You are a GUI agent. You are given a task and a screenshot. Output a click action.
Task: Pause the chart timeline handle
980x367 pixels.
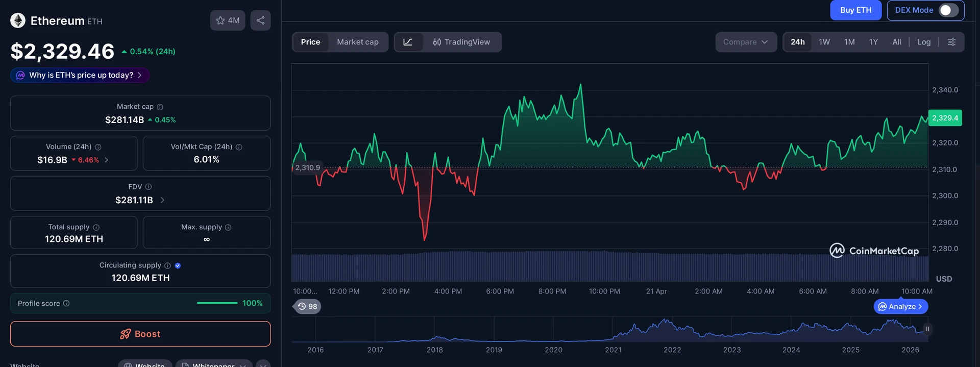[927, 329]
